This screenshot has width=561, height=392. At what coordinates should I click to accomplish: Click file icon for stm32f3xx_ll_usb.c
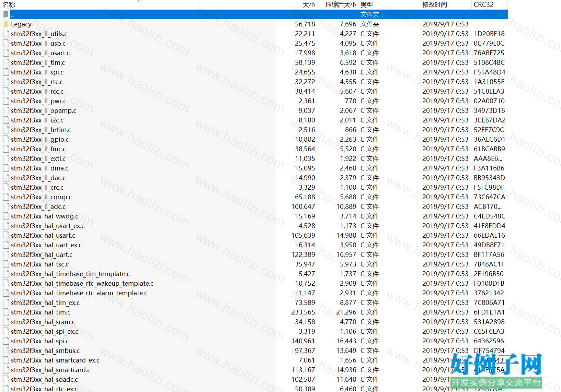(6, 43)
